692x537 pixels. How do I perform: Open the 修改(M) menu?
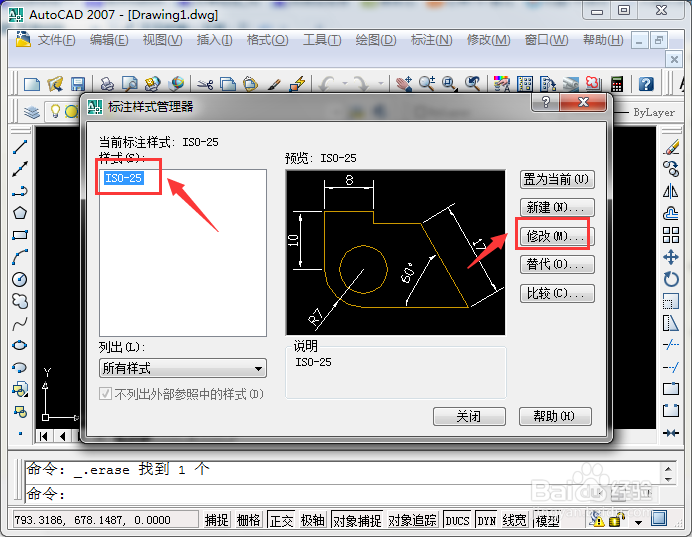[489, 40]
